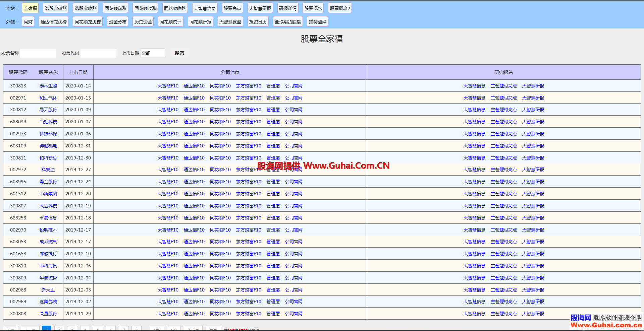
Task: Open stock name 当虹科技
Action: [x=48, y=122]
